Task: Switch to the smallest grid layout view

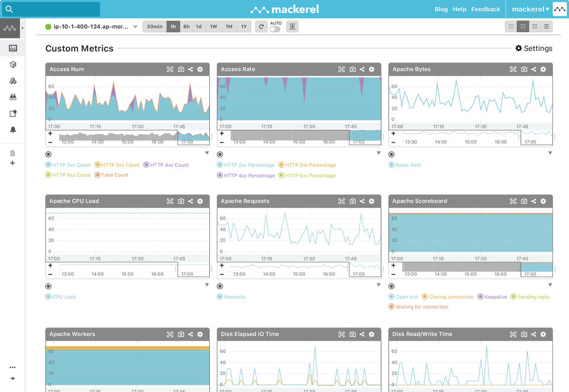Action: tap(511, 27)
